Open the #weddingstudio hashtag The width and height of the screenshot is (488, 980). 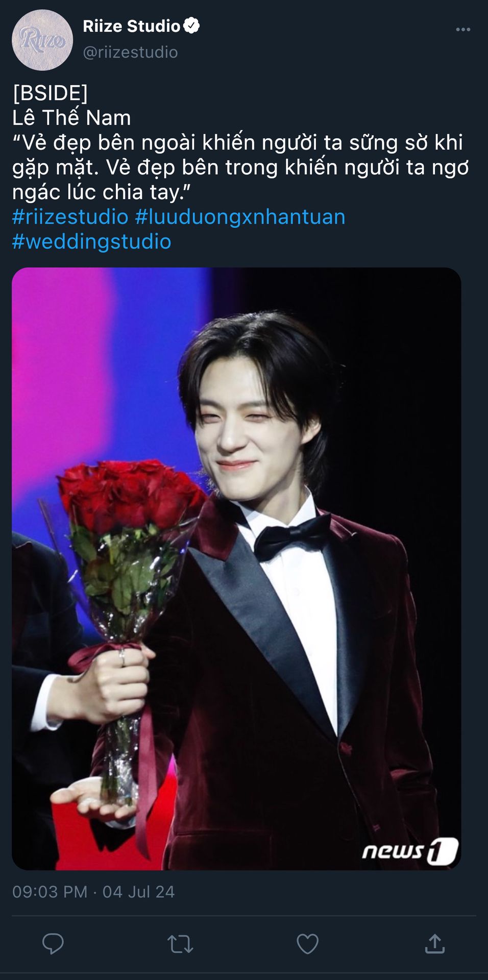pos(91,241)
